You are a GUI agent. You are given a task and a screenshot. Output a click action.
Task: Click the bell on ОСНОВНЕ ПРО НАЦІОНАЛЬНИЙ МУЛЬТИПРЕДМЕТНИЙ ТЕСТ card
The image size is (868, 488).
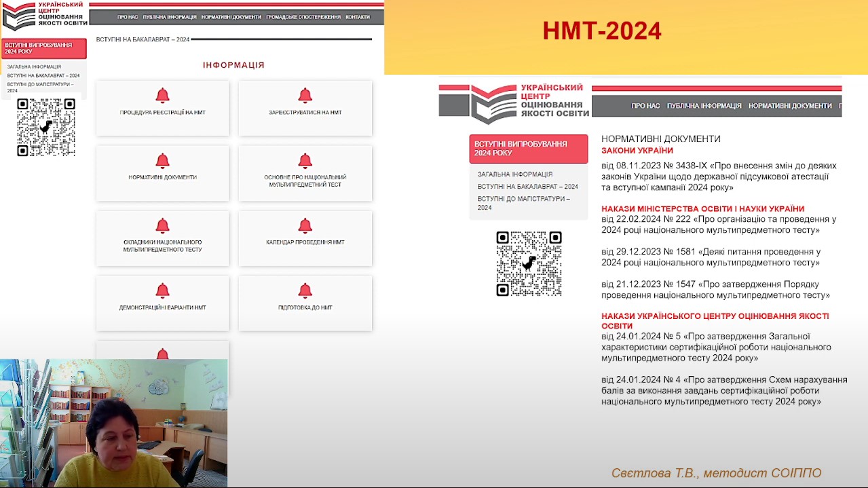(305, 161)
